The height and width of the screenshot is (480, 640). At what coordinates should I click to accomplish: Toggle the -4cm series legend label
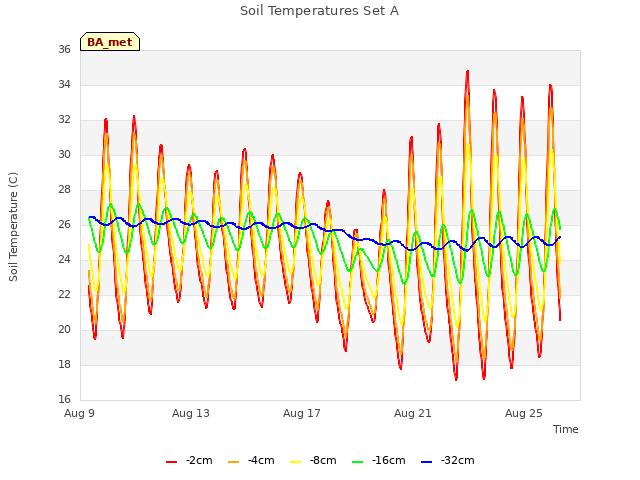[261, 460]
